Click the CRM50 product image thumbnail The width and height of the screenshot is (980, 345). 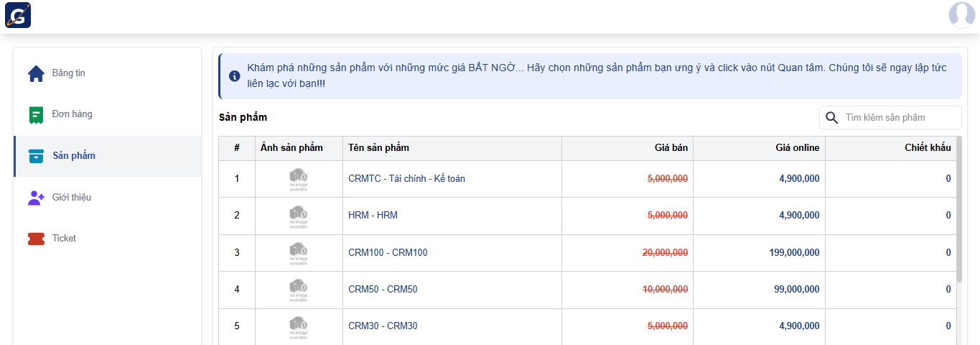(x=299, y=289)
